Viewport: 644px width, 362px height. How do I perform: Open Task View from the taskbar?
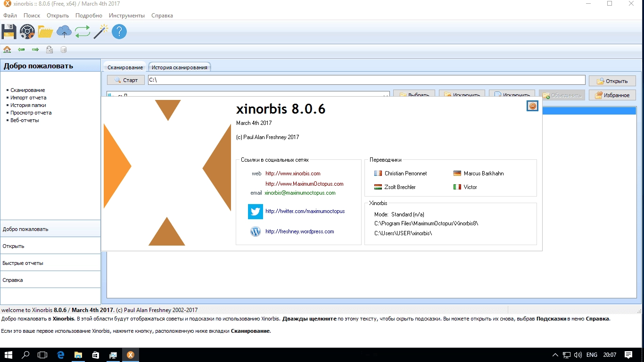click(42, 355)
